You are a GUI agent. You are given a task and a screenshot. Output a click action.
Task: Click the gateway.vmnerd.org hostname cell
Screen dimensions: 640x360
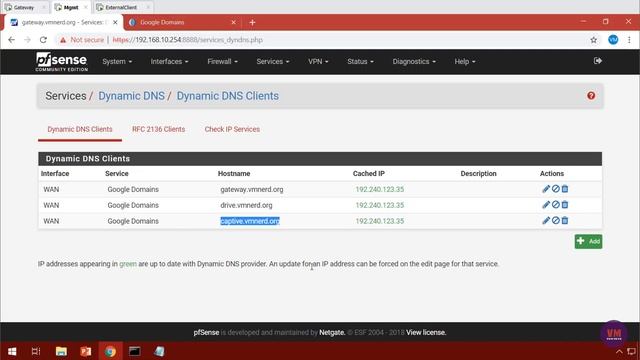pos(252,189)
